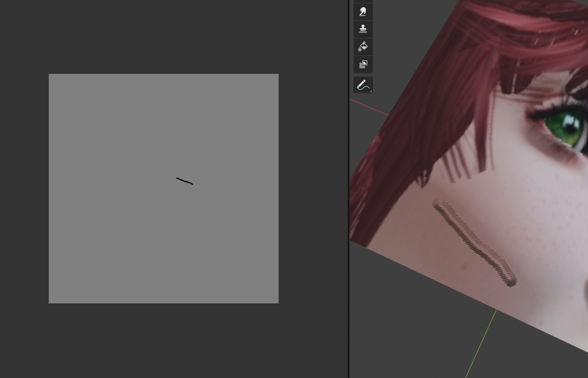Select the Fill bucket tool
Image resolution: width=588 pixels, height=378 pixels.
click(363, 47)
